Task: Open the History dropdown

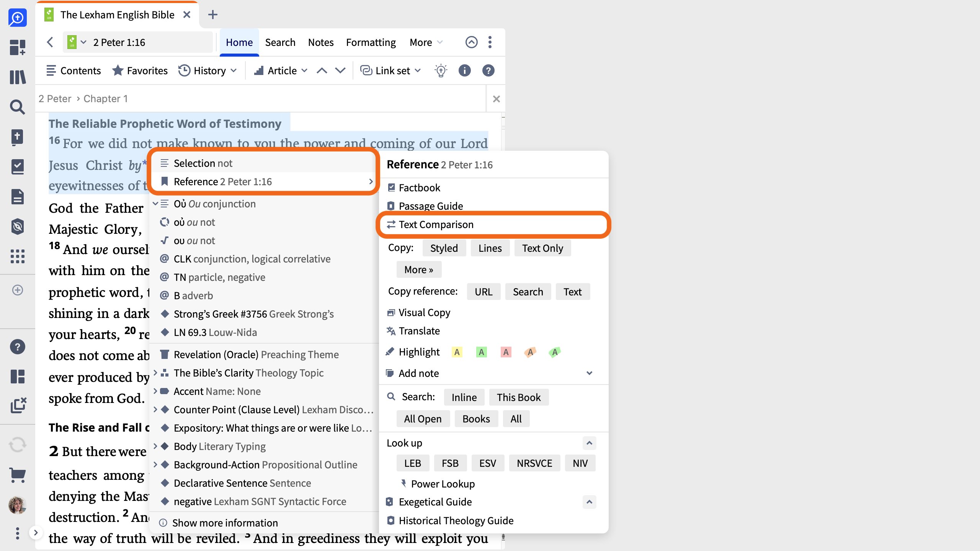Action: pos(208,70)
